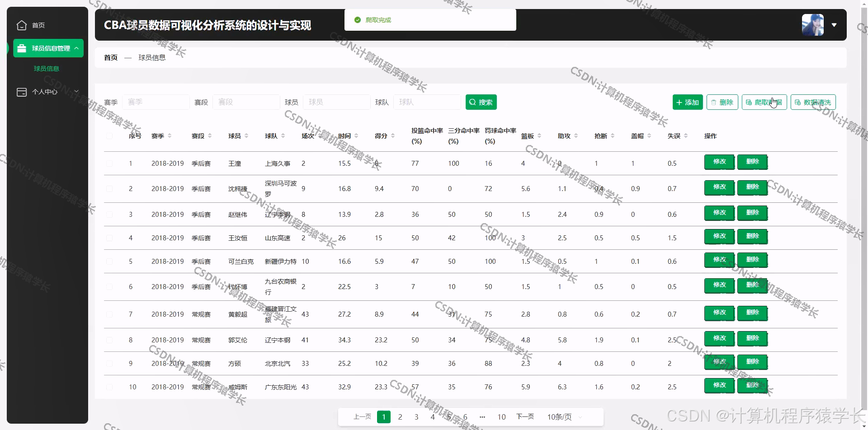Toggle the select-all checkbox in table header
The width and height of the screenshot is (868, 430).
[x=109, y=136]
